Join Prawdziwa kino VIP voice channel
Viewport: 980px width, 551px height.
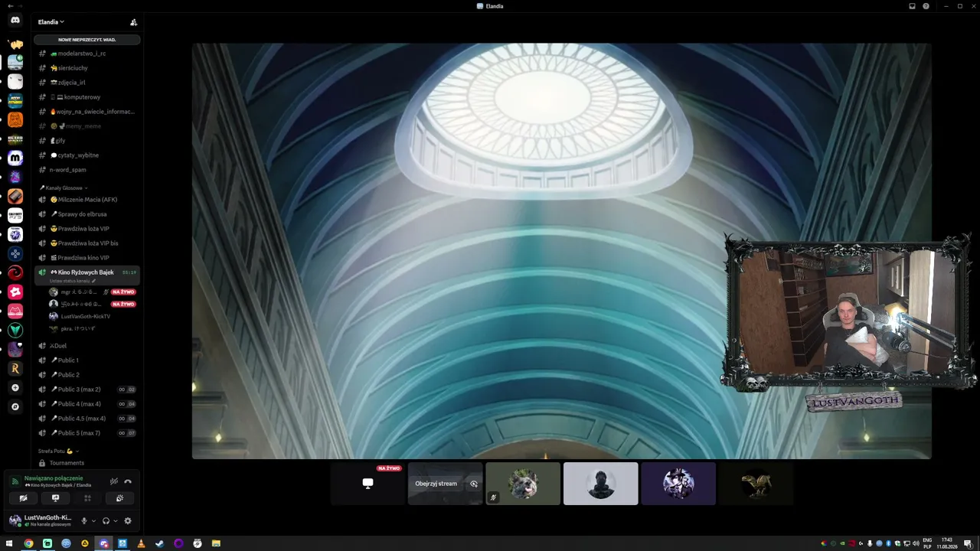pos(87,258)
